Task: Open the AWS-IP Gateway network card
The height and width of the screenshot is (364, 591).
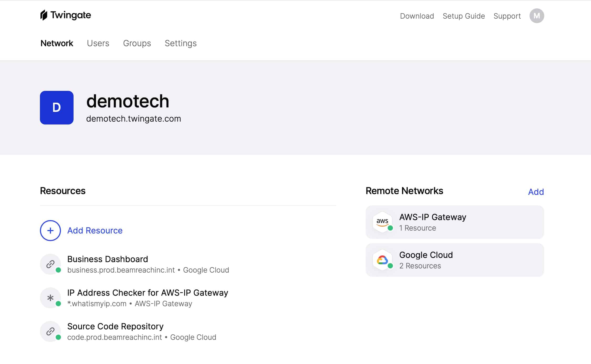Action: [x=455, y=222]
